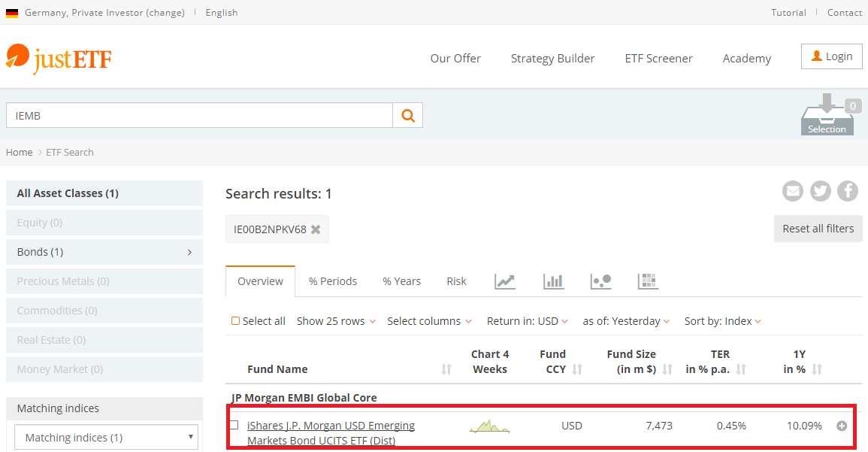Click the IEMB search input field
This screenshot has height=452, width=868.
(199, 115)
